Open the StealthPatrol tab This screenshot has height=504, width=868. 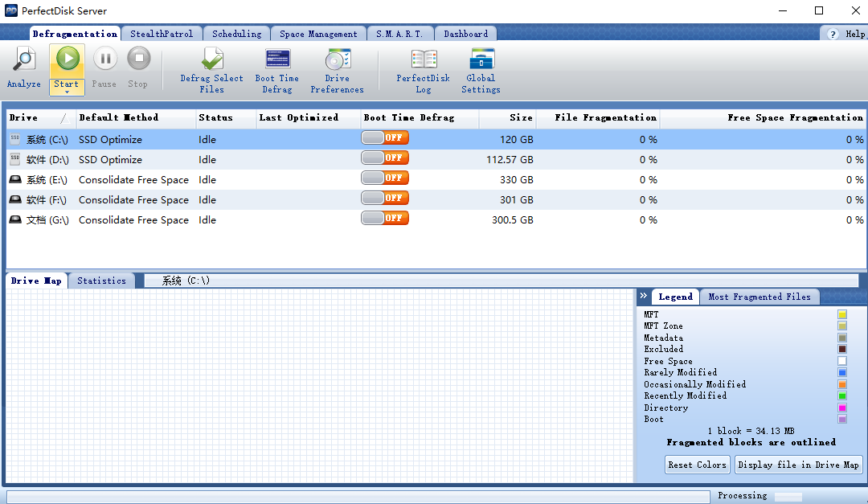(x=161, y=34)
